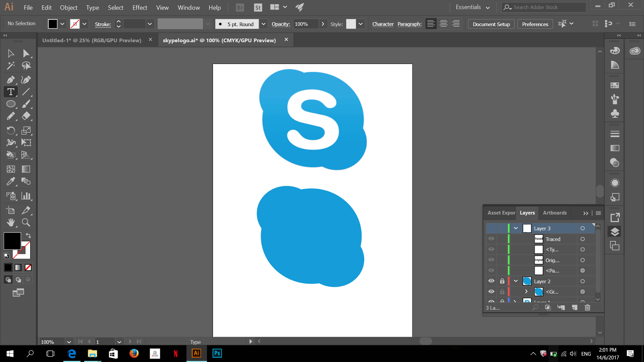
Task: Choose the Eraser tool
Action: pos(26,116)
